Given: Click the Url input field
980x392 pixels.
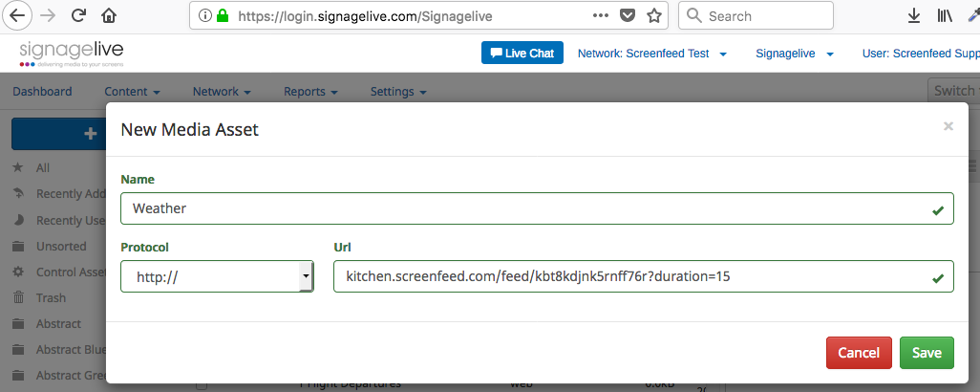Looking at the screenshot, I should click(630, 276).
